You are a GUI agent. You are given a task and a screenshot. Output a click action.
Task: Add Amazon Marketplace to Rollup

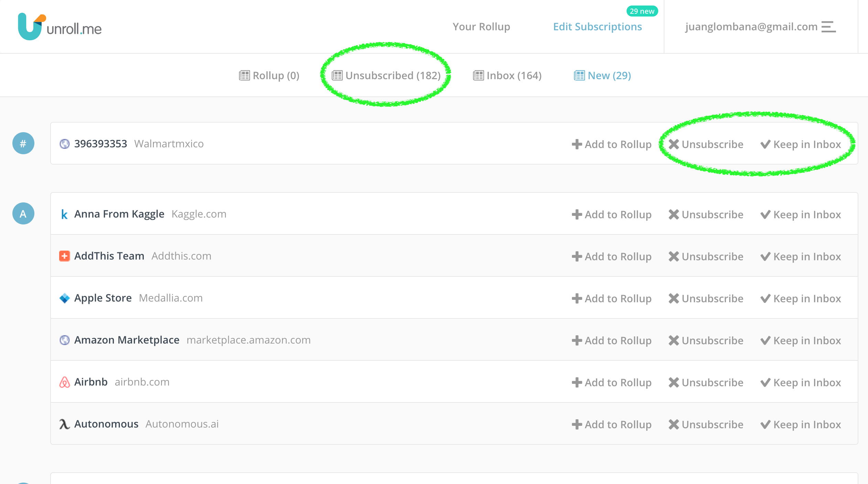point(611,340)
